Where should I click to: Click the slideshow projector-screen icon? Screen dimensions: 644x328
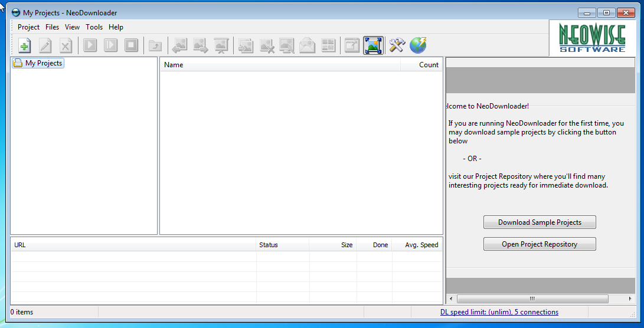click(x=221, y=45)
